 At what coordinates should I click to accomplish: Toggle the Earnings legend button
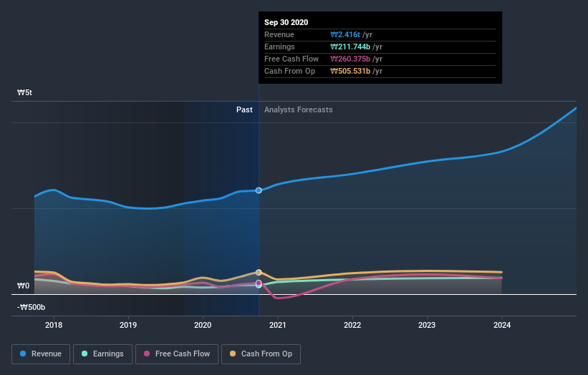[102, 354]
